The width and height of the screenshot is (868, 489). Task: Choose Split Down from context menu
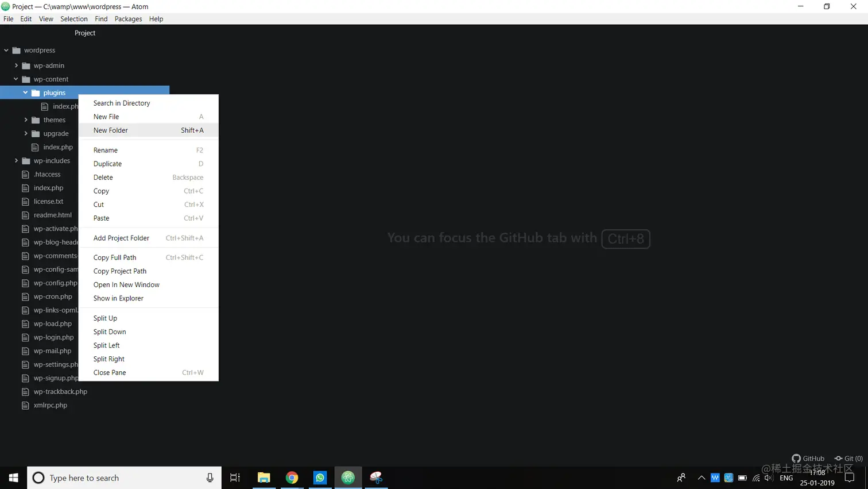[x=148, y=332]
